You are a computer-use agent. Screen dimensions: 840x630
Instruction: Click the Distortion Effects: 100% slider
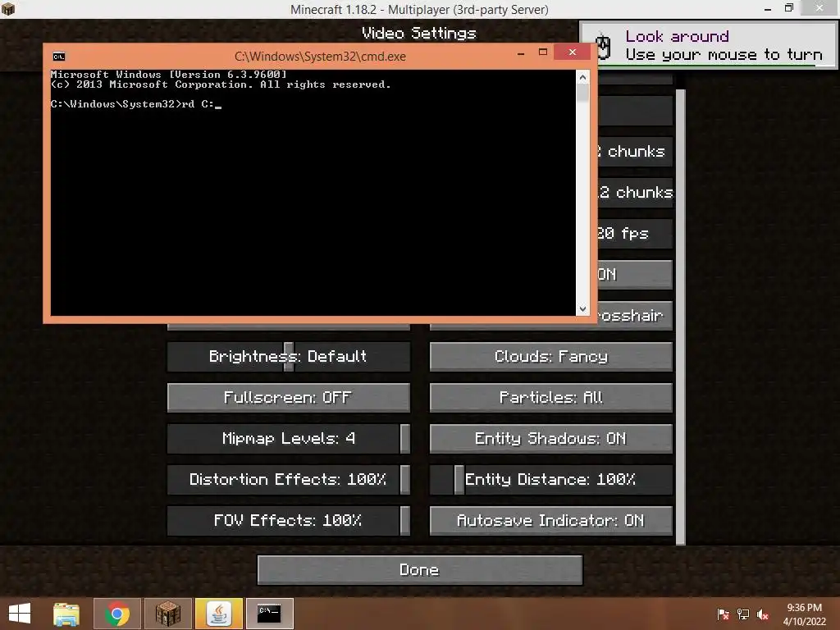coord(288,479)
